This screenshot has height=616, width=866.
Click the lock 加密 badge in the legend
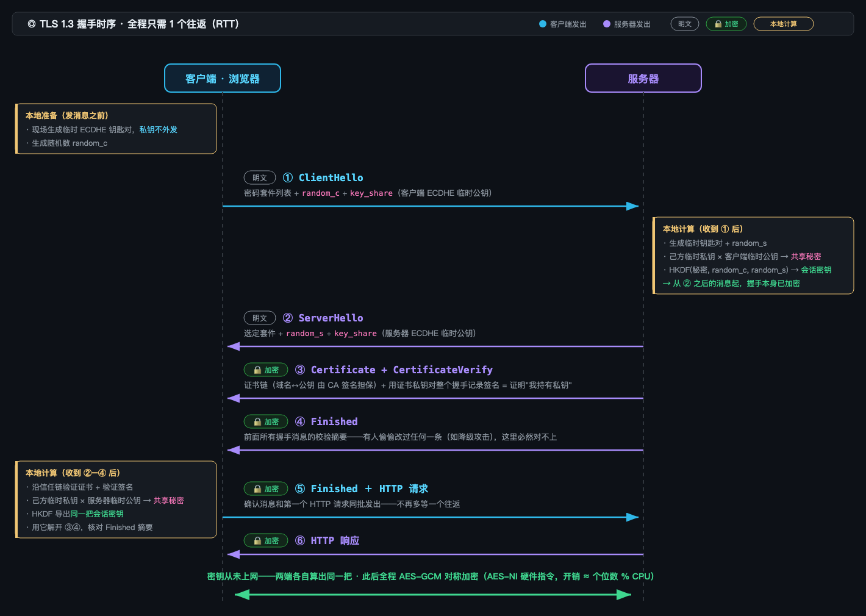[x=726, y=24]
